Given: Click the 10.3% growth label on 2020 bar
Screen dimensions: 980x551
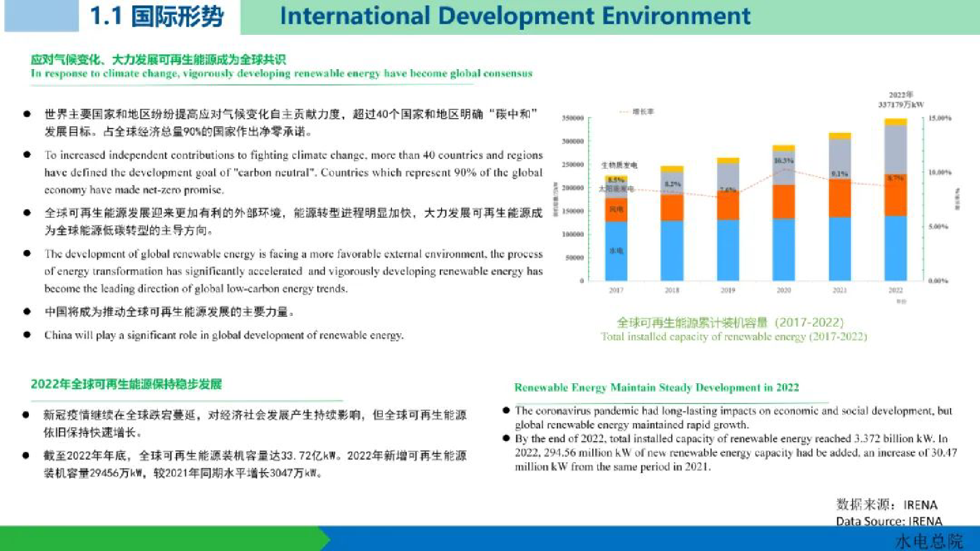Looking at the screenshot, I should point(783,161).
